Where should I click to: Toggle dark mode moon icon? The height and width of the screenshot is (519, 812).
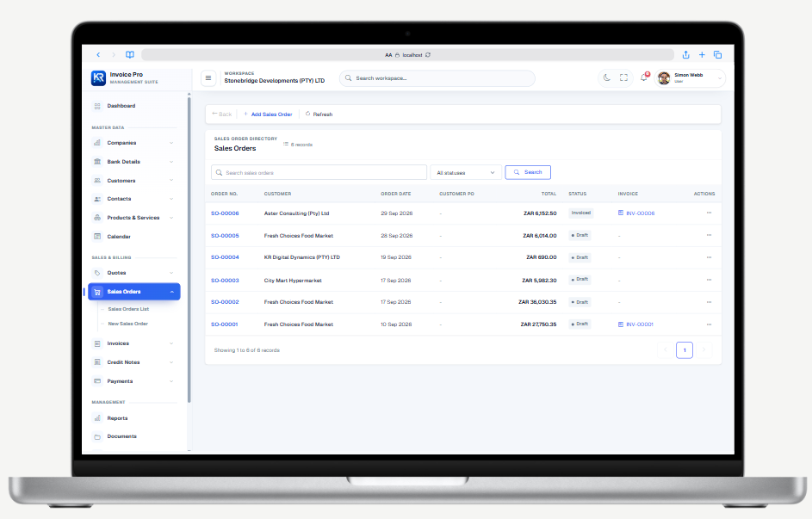(607, 78)
